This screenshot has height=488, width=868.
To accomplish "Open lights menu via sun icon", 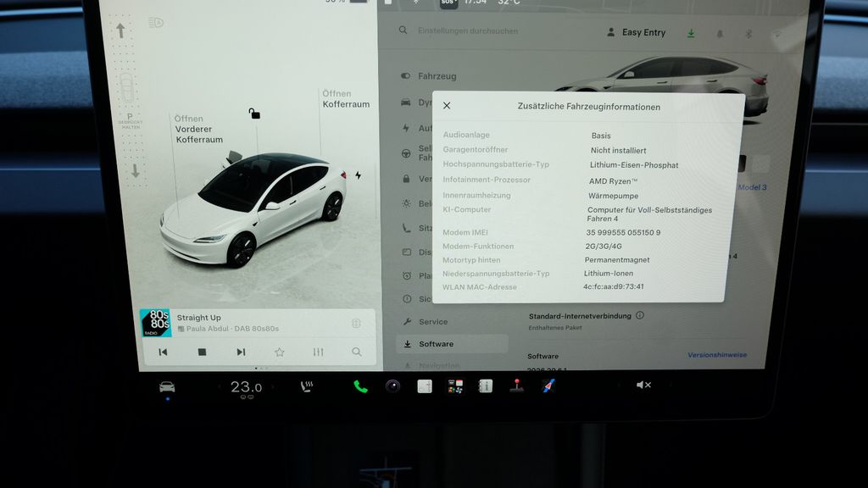I will [x=406, y=203].
